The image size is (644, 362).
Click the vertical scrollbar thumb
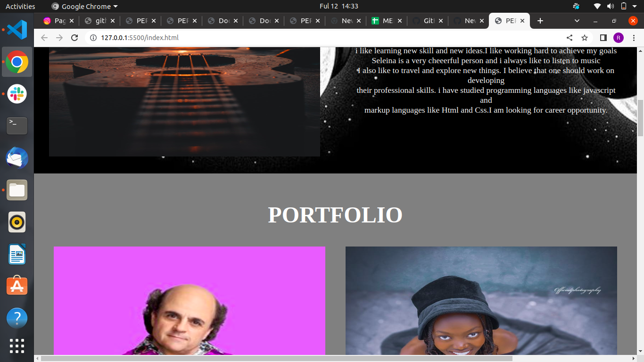(640, 119)
